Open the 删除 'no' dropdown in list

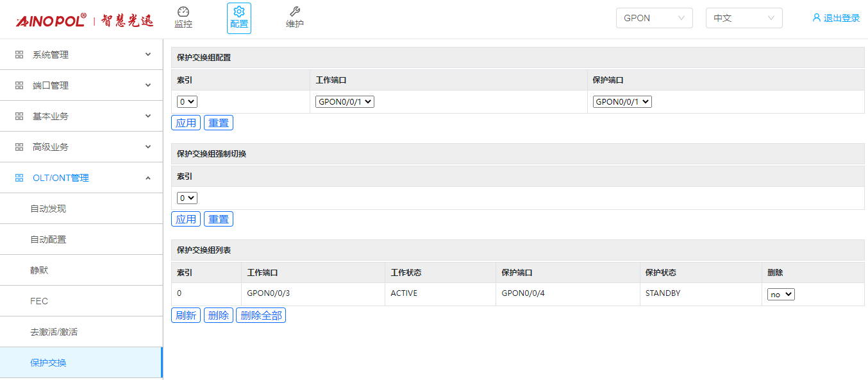pyautogui.click(x=781, y=294)
